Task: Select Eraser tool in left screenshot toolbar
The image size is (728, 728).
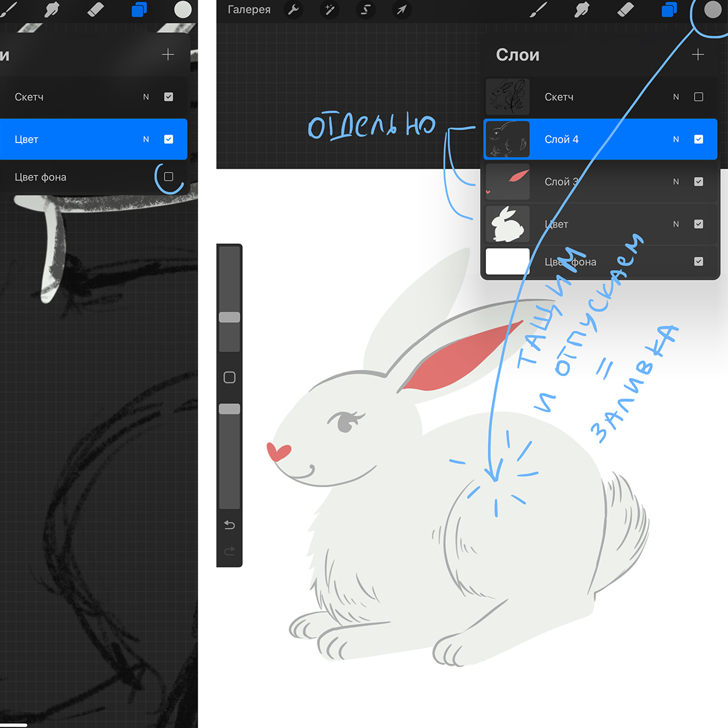Action: coord(95,10)
